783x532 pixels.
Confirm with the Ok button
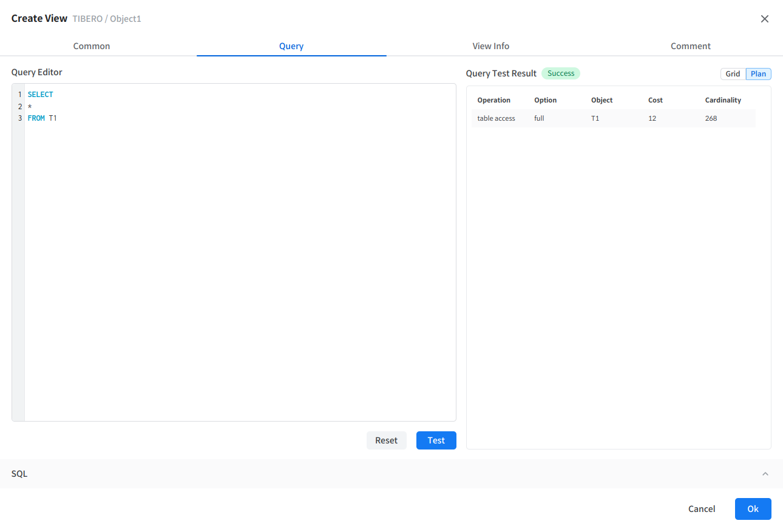[x=753, y=509]
